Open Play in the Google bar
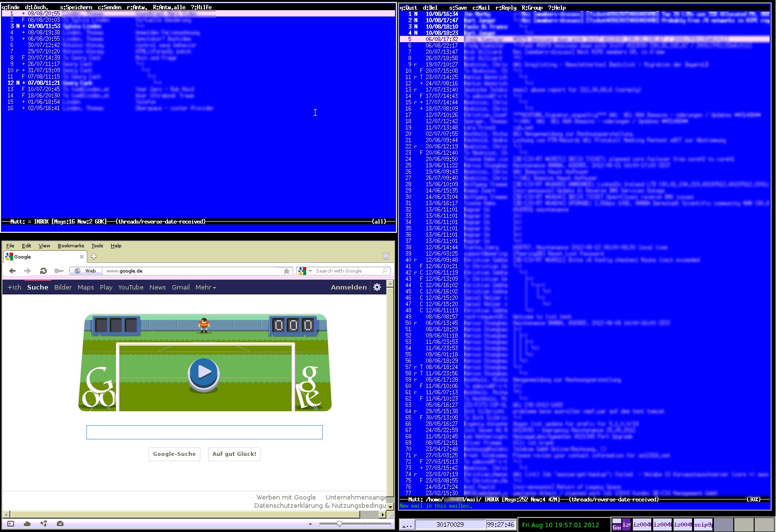The height and width of the screenshot is (532, 776). click(106, 287)
